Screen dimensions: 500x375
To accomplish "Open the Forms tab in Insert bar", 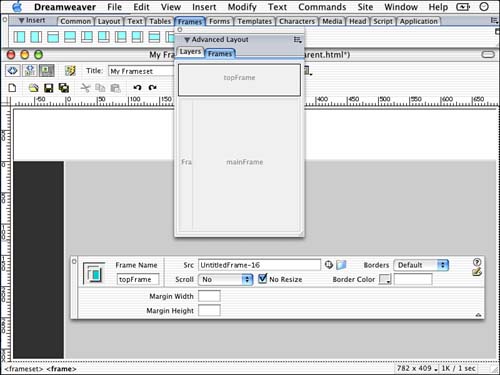I will tap(219, 21).
